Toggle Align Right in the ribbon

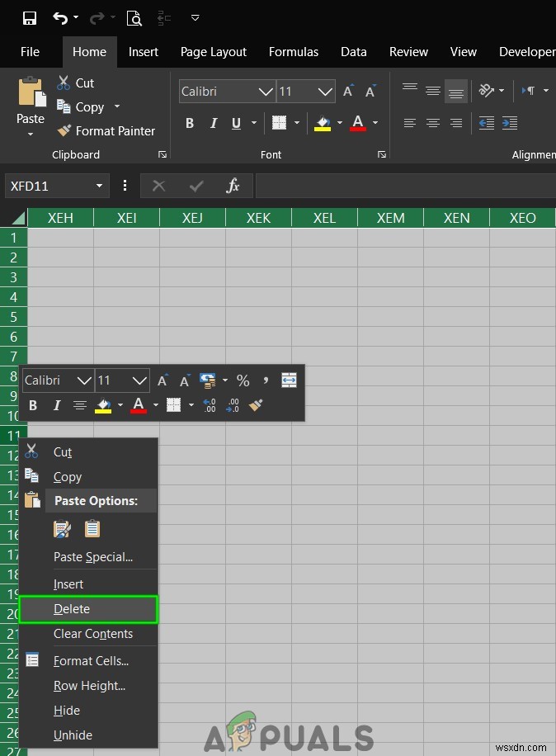(x=456, y=123)
